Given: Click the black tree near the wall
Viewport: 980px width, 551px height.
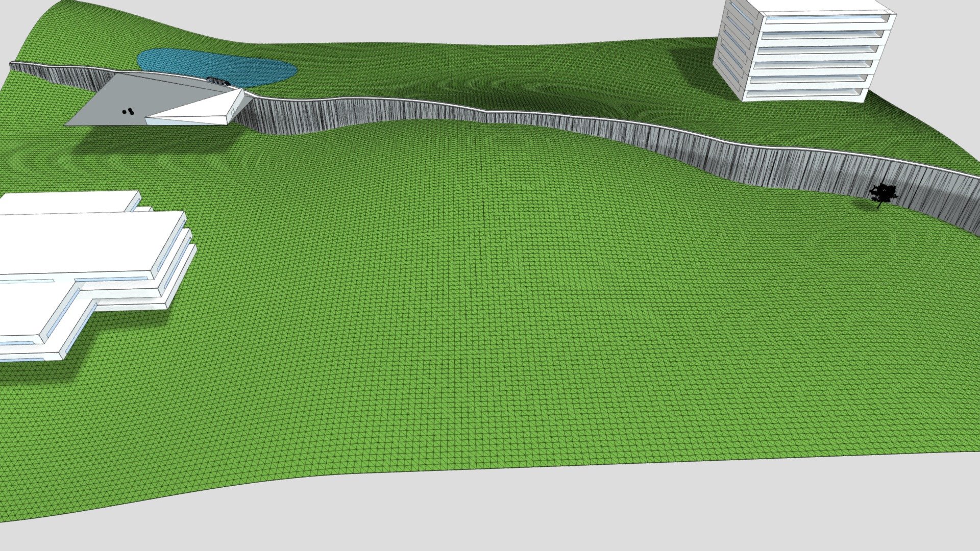Looking at the screenshot, I should click(883, 195).
